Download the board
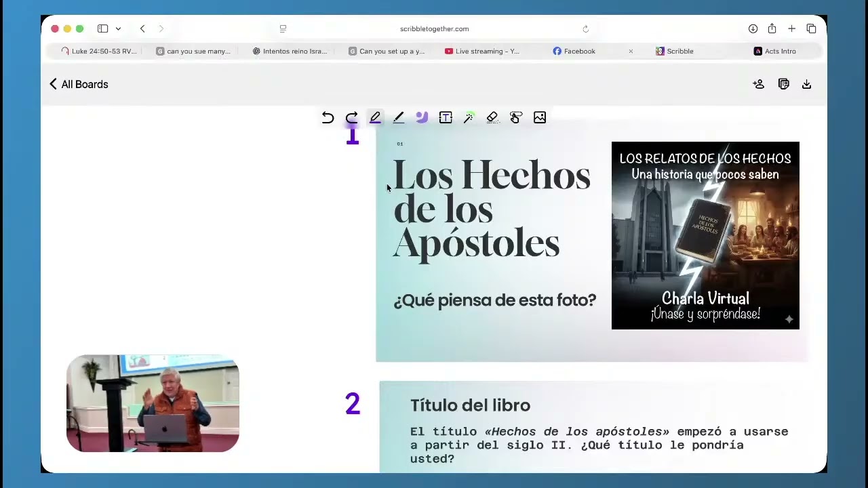 (x=806, y=84)
